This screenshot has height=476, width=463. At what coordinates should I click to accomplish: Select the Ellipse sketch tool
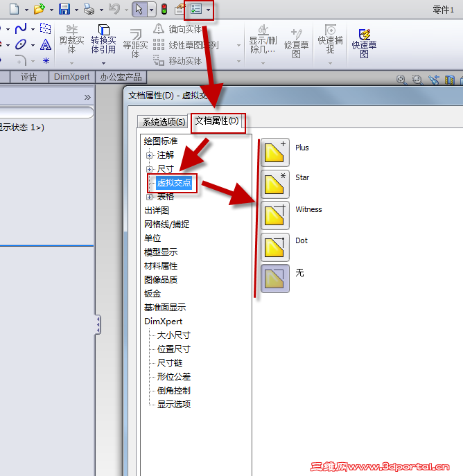(x=20, y=45)
